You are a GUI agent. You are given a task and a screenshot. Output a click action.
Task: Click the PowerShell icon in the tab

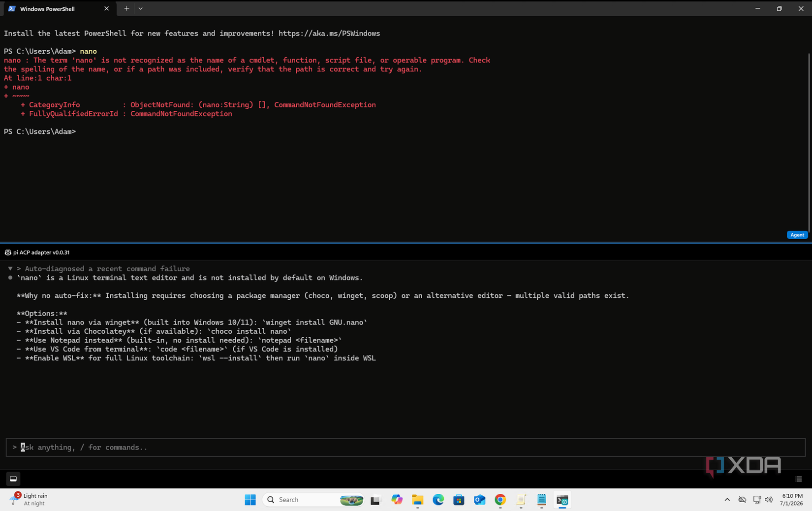click(12, 9)
